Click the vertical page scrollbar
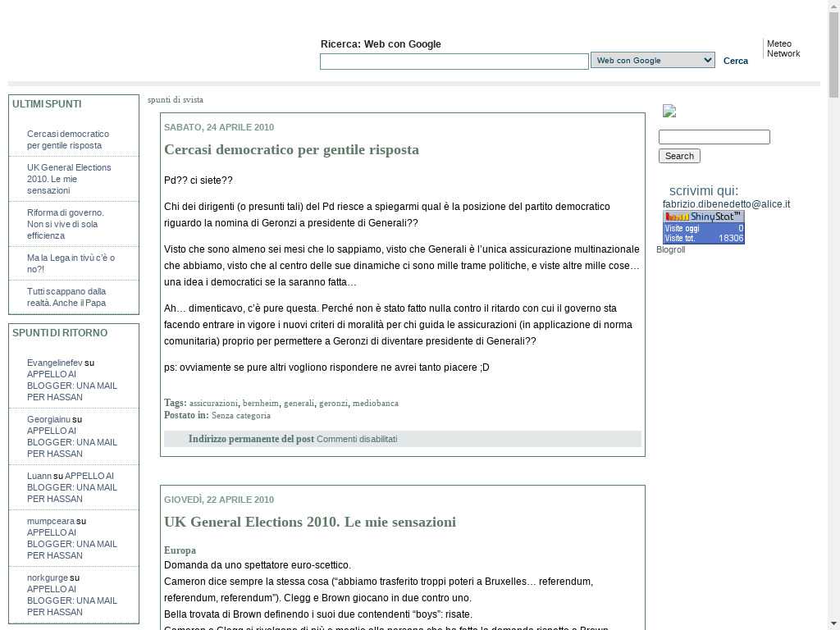The height and width of the screenshot is (630, 840). pos(833,328)
